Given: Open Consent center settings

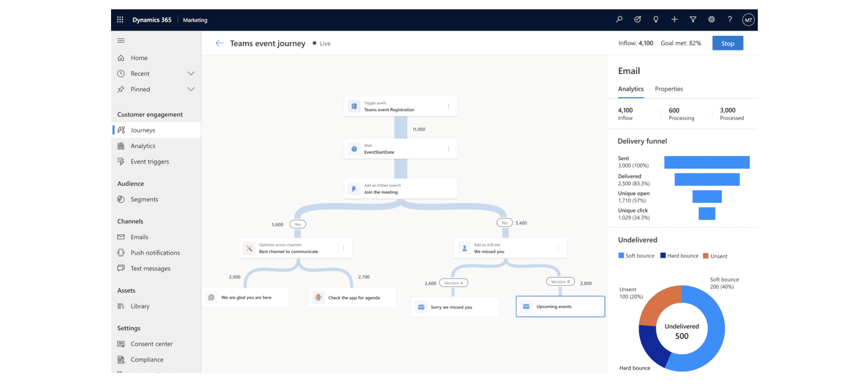Looking at the screenshot, I should tap(157, 343).
